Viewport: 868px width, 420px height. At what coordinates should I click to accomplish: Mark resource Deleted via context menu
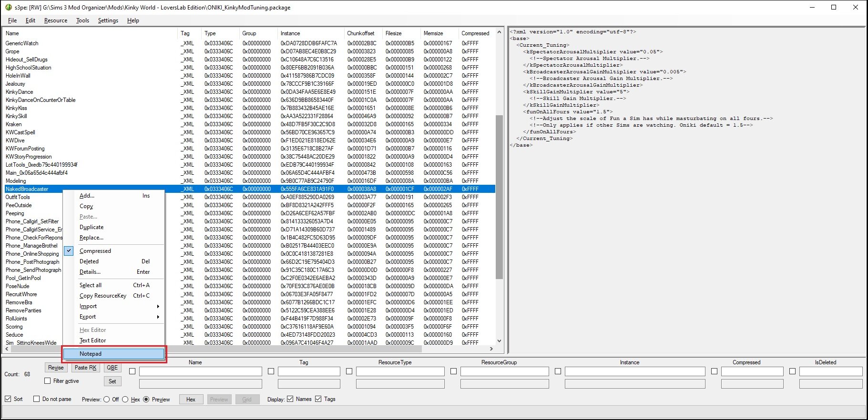point(114,261)
